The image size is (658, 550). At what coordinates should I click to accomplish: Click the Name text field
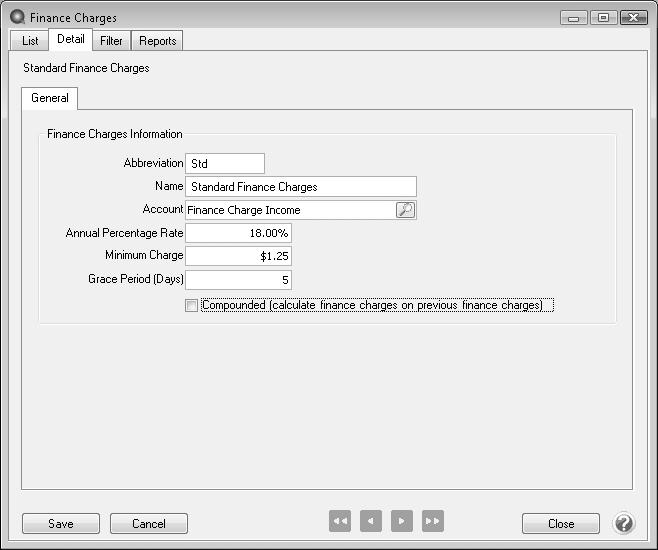(300, 187)
